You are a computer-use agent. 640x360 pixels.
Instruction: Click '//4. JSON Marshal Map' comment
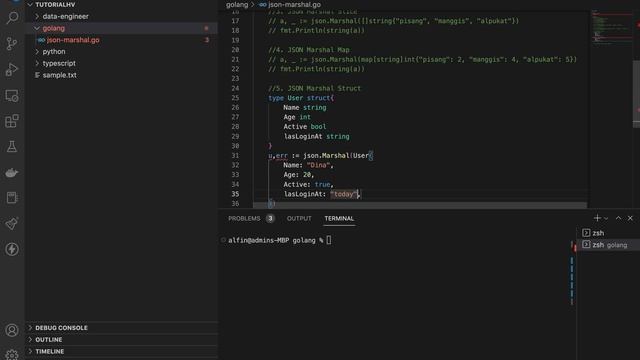click(x=309, y=50)
